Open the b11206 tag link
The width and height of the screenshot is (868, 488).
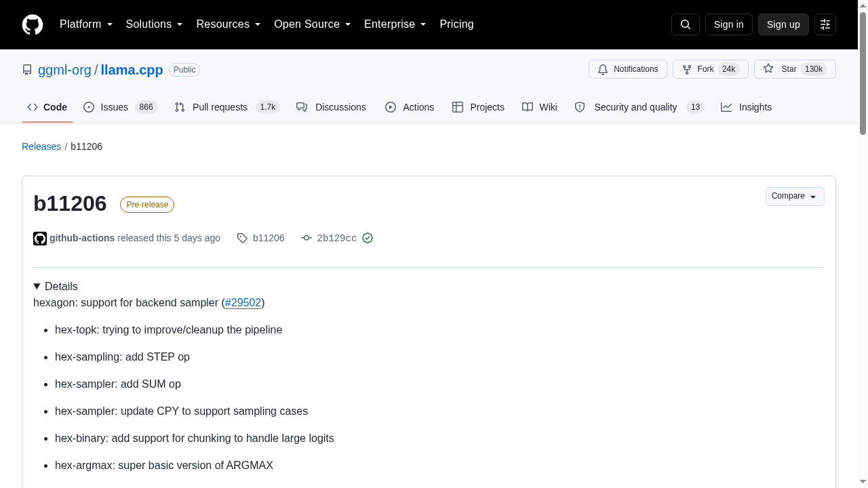tap(269, 238)
